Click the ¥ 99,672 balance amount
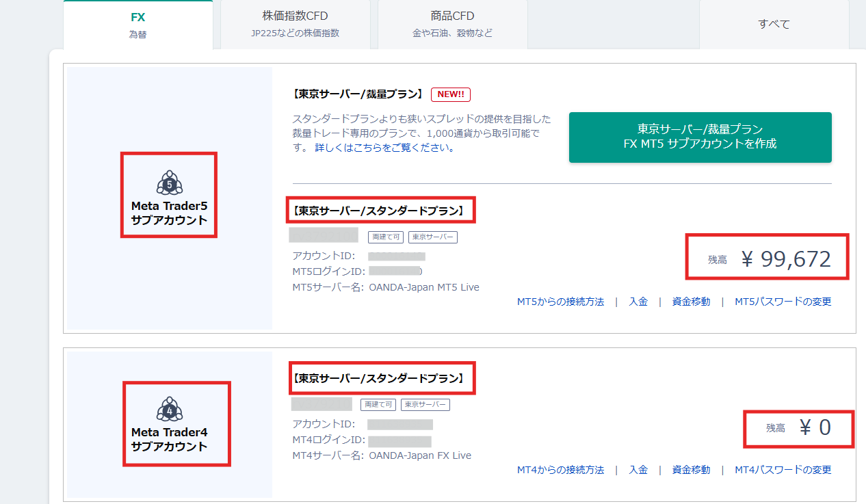The width and height of the screenshot is (866, 504). (x=786, y=259)
